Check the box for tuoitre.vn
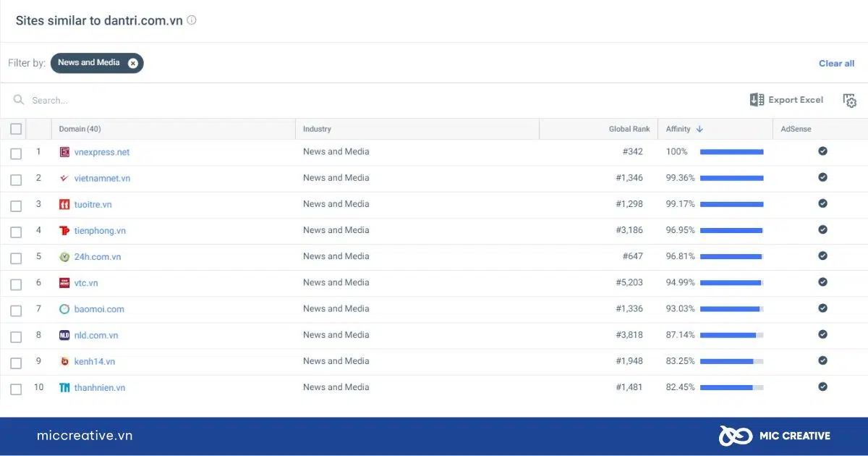 point(16,206)
